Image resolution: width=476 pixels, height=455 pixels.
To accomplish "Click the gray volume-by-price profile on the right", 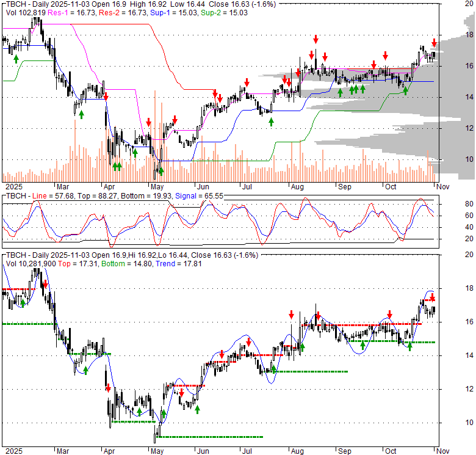I will pyautogui.click(x=425, y=100).
